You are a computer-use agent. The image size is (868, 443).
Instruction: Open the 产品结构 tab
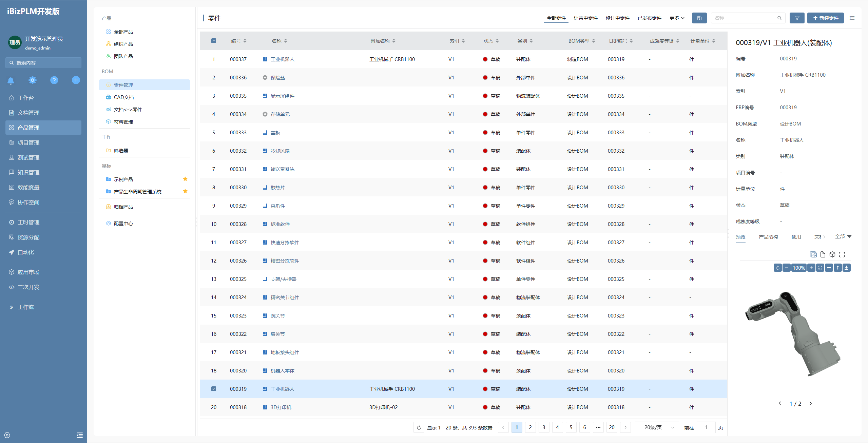pyautogui.click(x=768, y=237)
